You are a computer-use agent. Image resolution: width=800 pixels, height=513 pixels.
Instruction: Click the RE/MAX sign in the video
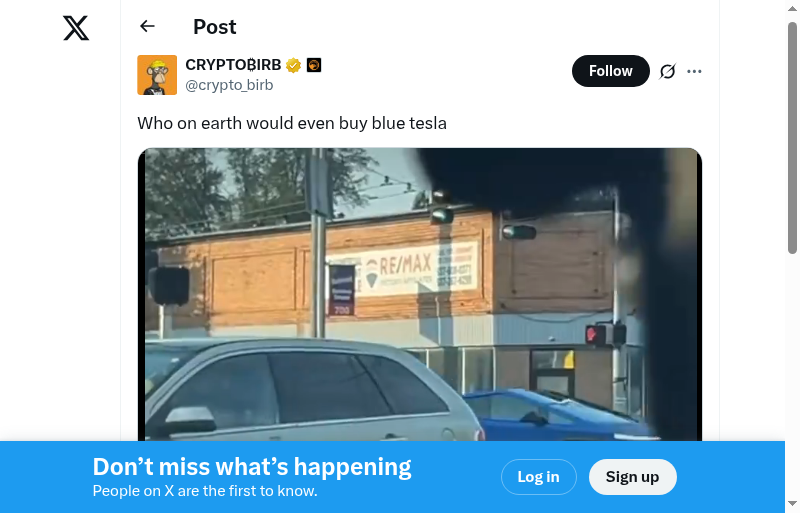pyautogui.click(x=403, y=269)
